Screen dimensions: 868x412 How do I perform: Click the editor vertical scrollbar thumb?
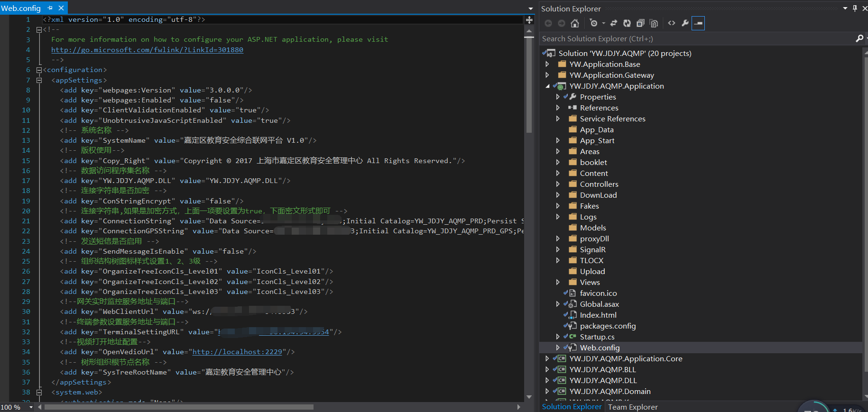click(x=529, y=85)
